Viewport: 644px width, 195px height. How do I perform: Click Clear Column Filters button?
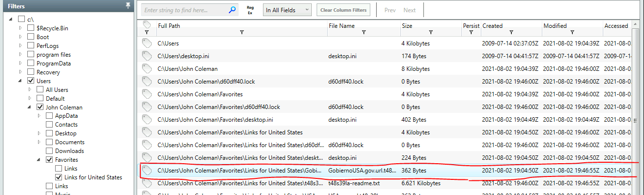coord(343,10)
